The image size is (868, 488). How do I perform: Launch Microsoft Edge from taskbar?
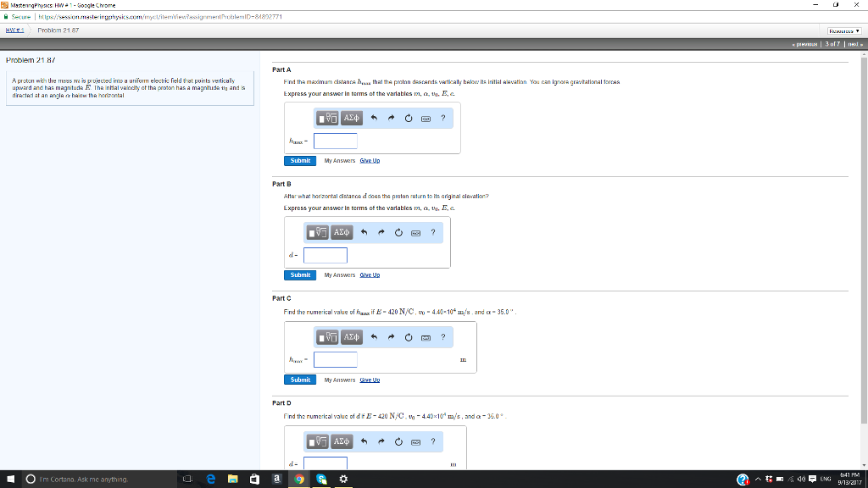210,480
